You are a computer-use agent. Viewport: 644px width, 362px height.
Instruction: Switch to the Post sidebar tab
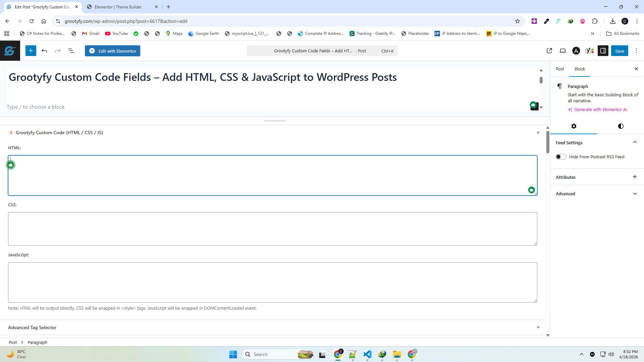coord(560,69)
